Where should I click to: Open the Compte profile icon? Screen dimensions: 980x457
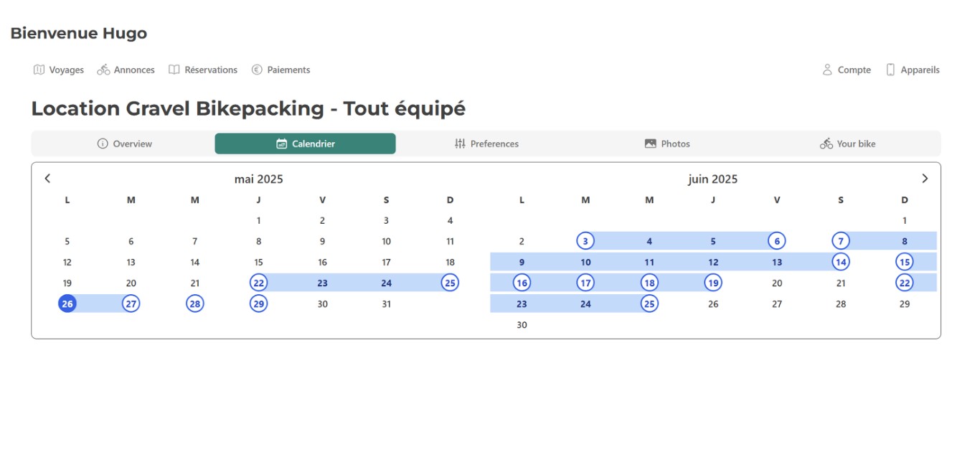826,70
